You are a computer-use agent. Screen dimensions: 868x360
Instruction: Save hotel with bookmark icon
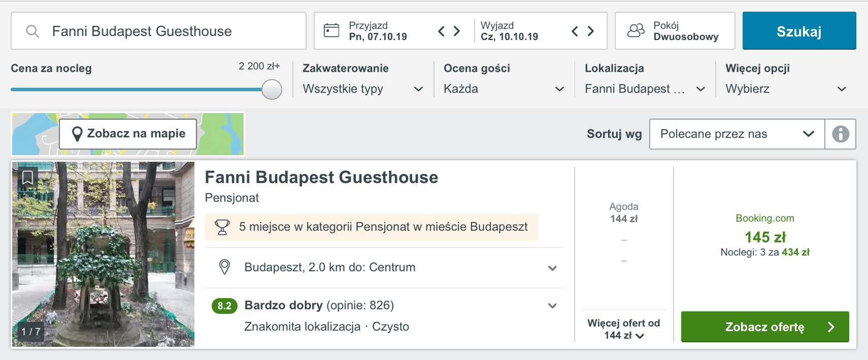click(28, 177)
